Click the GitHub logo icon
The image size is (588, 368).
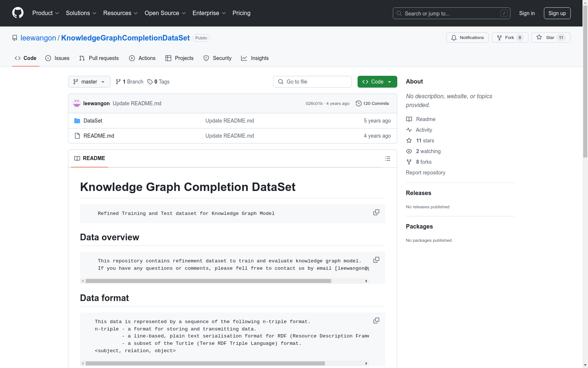tap(18, 13)
